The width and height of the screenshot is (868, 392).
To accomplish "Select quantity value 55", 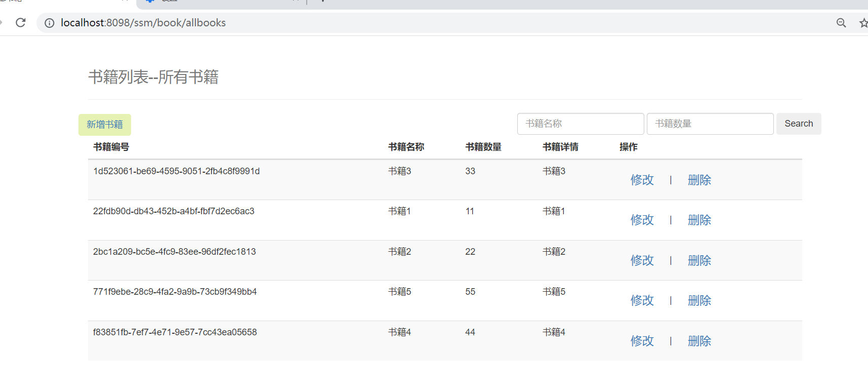I will click(470, 292).
